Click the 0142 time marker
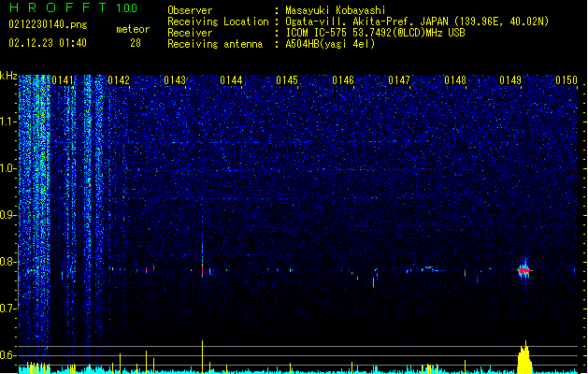Image resolution: width=588 pixels, height=374 pixels. click(x=119, y=80)
